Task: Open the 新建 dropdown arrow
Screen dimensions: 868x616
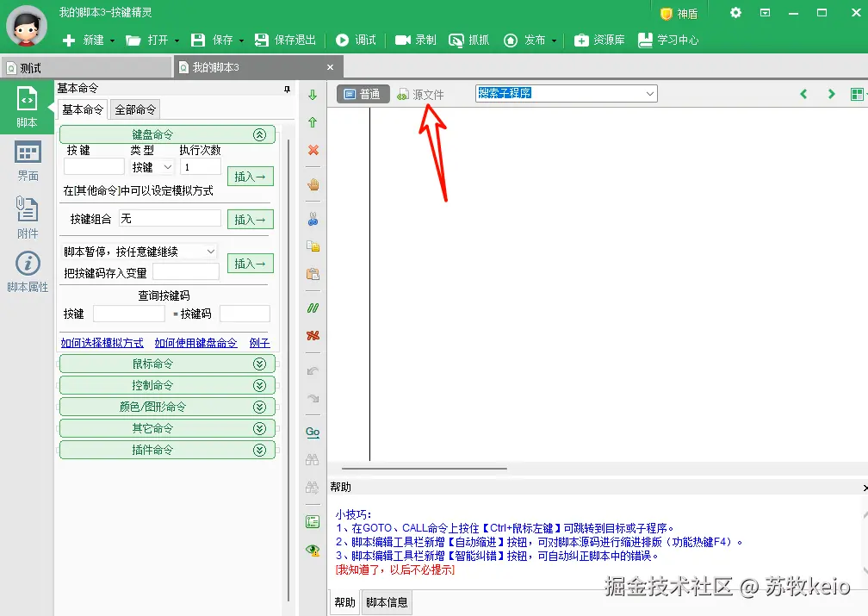Action: tap(112, 41)
